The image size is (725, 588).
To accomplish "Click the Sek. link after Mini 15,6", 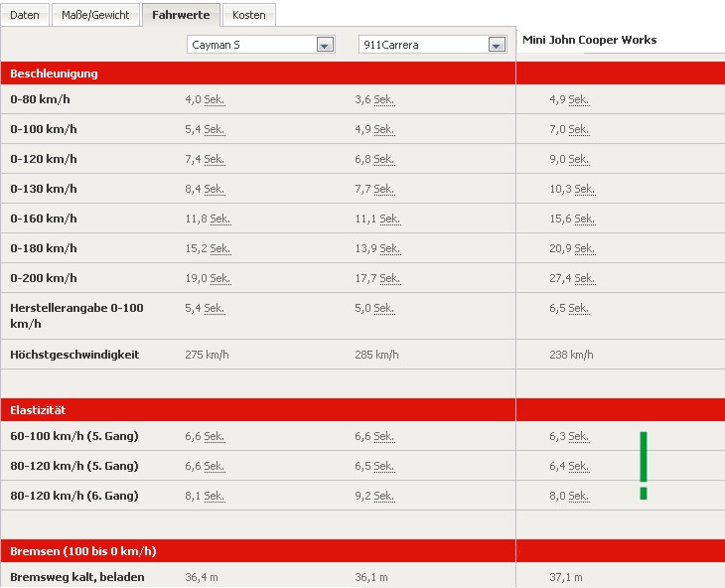I will pos(584,219).
